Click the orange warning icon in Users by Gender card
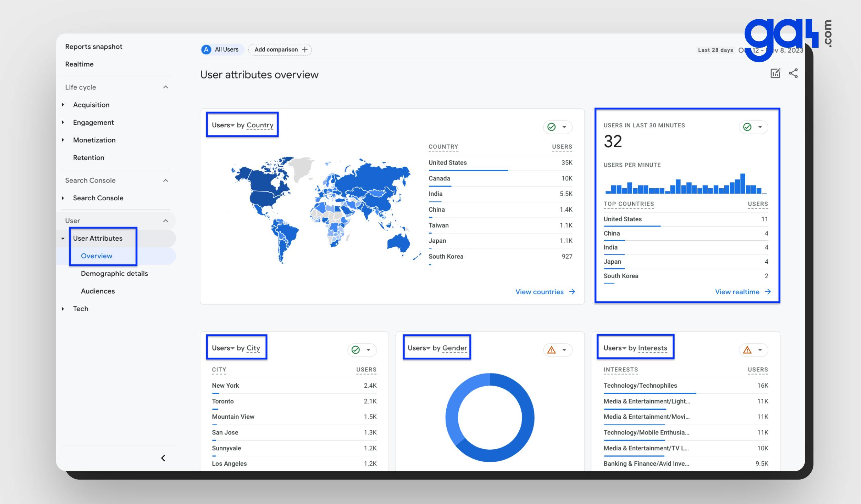The height and width of the screenshot is (504, 861). (551, 350)
